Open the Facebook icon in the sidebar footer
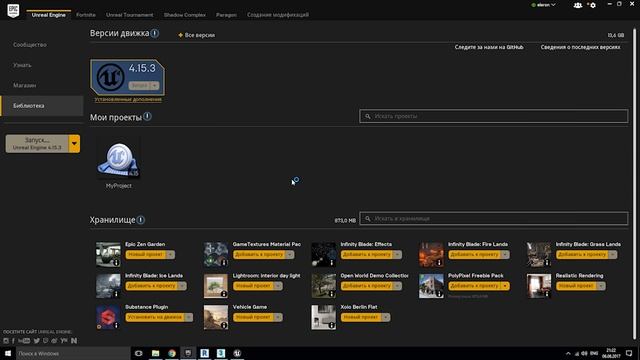 [13, 340]
